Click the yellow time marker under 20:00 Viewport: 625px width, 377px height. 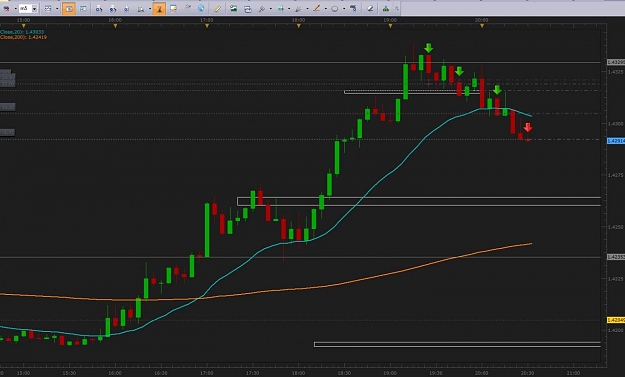(x=482, y=26)
